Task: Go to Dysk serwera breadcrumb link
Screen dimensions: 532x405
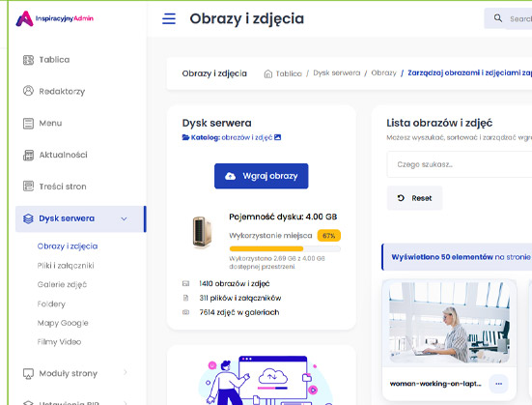Action: point(337,73)
